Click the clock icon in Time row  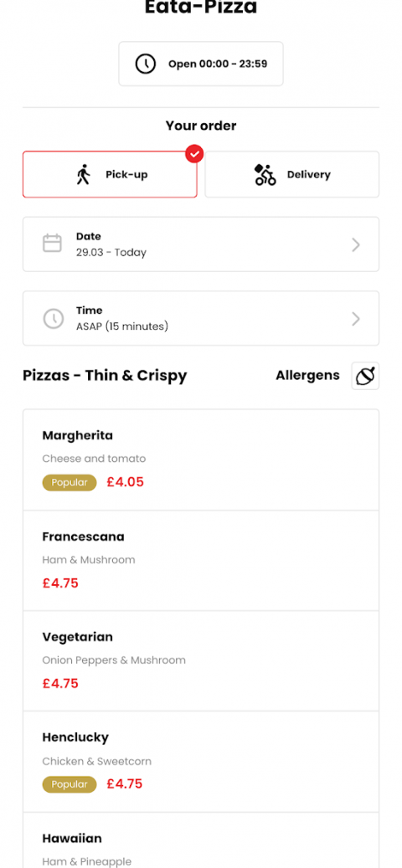[x=54, y=318]
